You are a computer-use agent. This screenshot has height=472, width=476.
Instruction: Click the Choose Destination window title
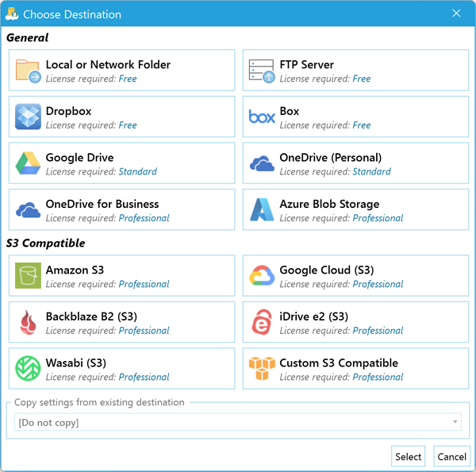(72, 14)
